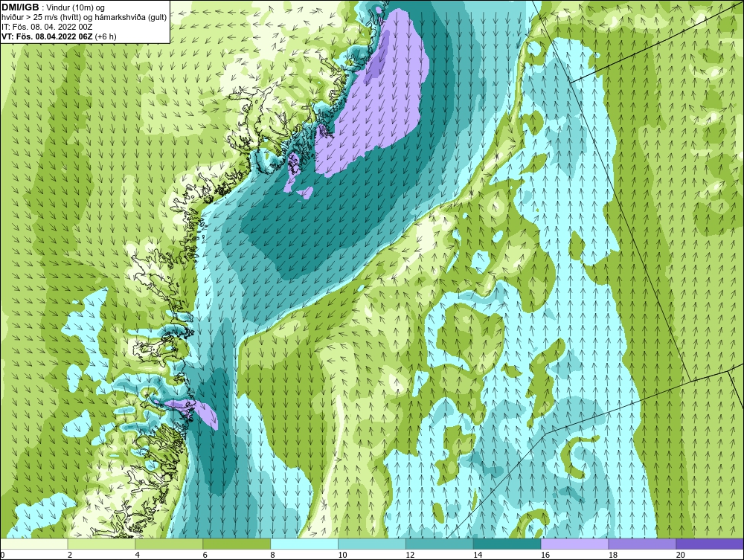
Task: Click the legend label "2"
Action: coord(70,555)
